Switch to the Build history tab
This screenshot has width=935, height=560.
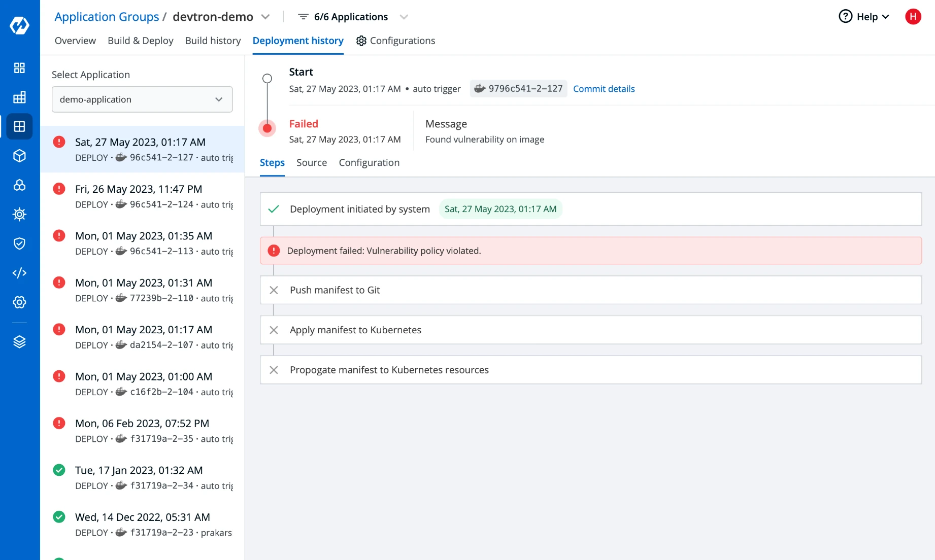coord(213,41)
